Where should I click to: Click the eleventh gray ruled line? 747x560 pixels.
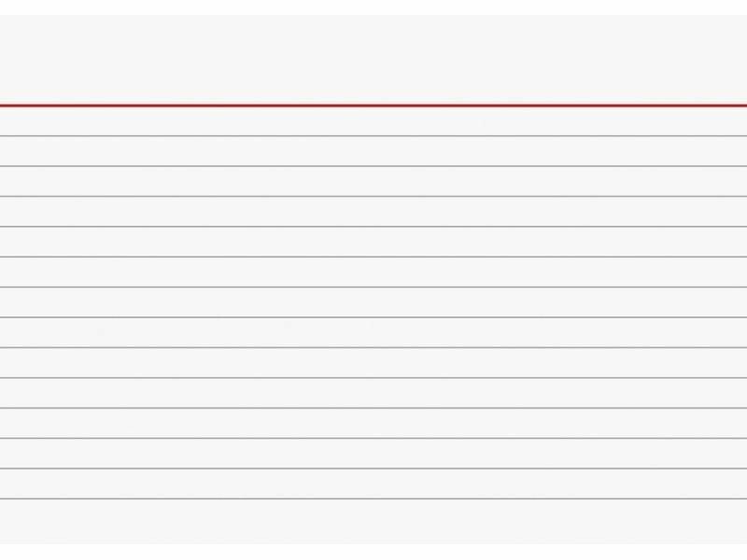[x=373, y=438]
